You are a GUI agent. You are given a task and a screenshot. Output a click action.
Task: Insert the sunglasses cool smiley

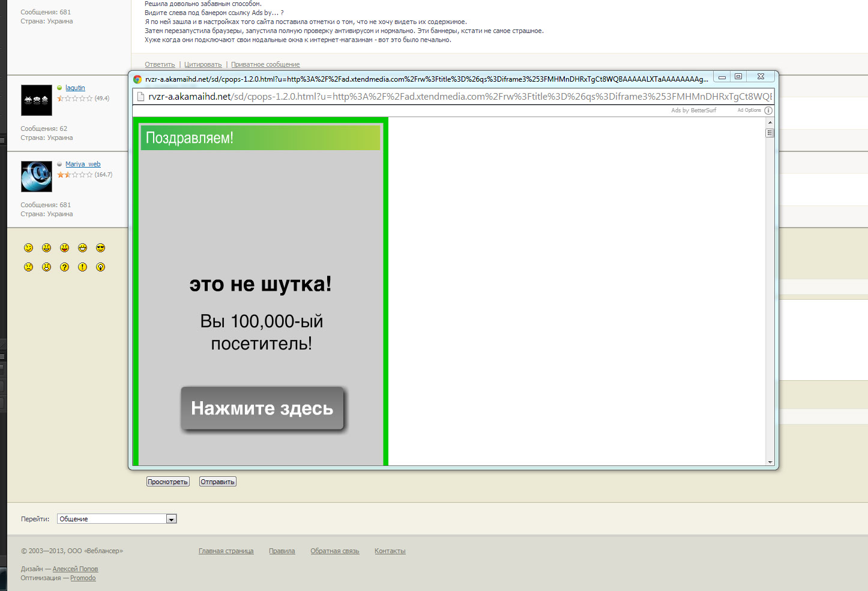point(100,248)
